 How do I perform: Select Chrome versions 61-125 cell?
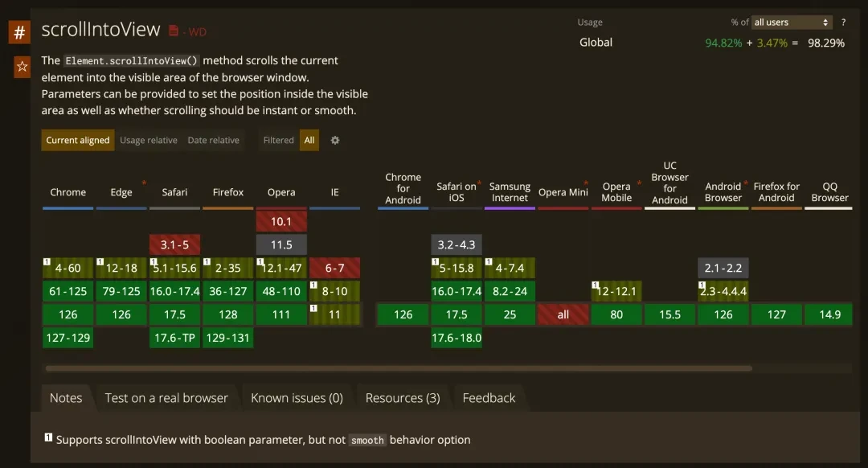tap(68, 291)
